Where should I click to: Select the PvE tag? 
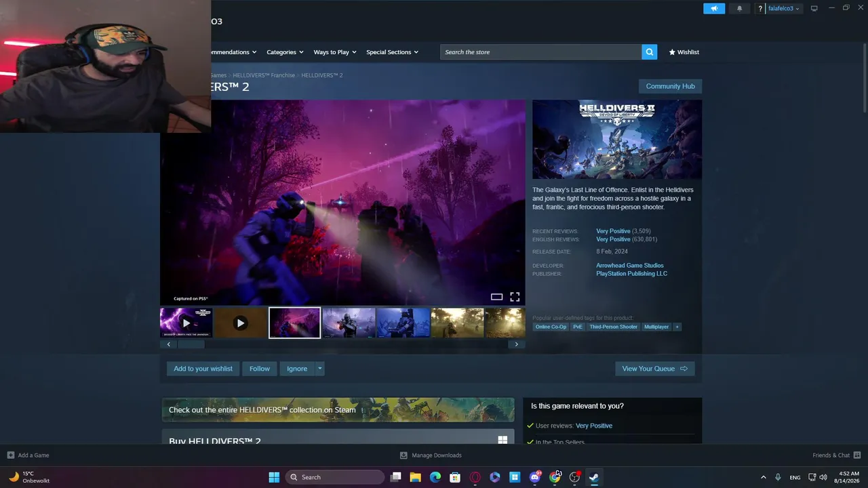[x=578, y=327]
